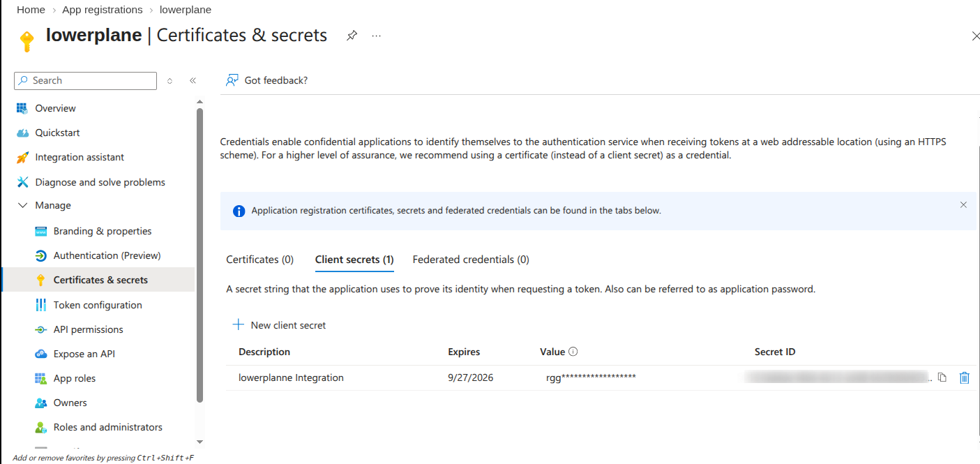This screenshot has width=980, height=464.
Task: Copy the Secret ID to clipboard
Action: click(942, 377)
